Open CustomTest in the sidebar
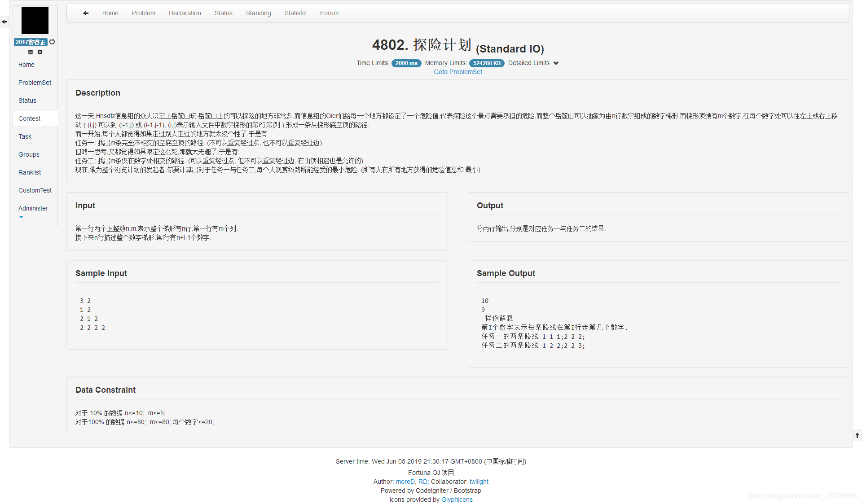 pos(35,190)
